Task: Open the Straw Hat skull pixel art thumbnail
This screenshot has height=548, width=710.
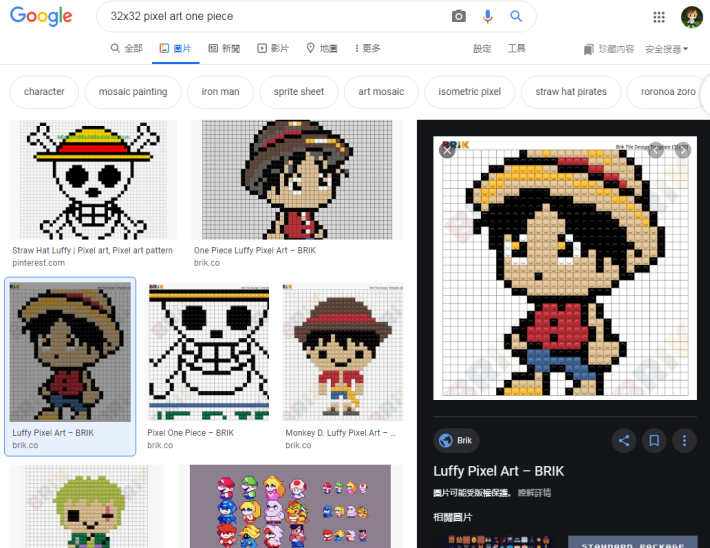Action: [x=93, y=179]
